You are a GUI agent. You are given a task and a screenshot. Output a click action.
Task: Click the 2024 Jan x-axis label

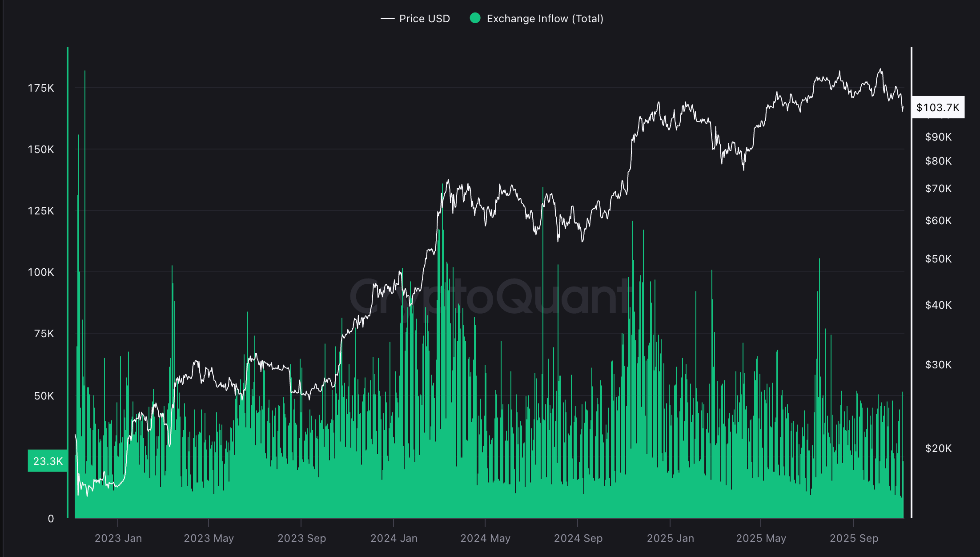(394, 538)
